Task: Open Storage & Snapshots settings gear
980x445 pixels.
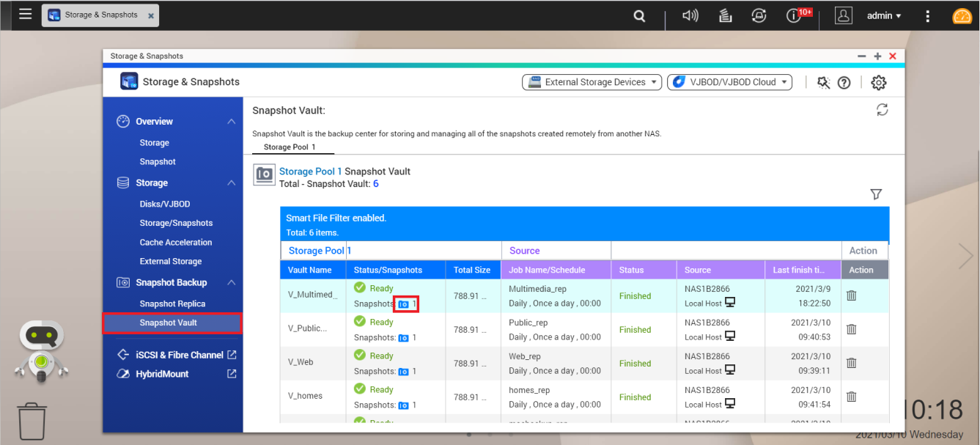Action: (878, 83)
